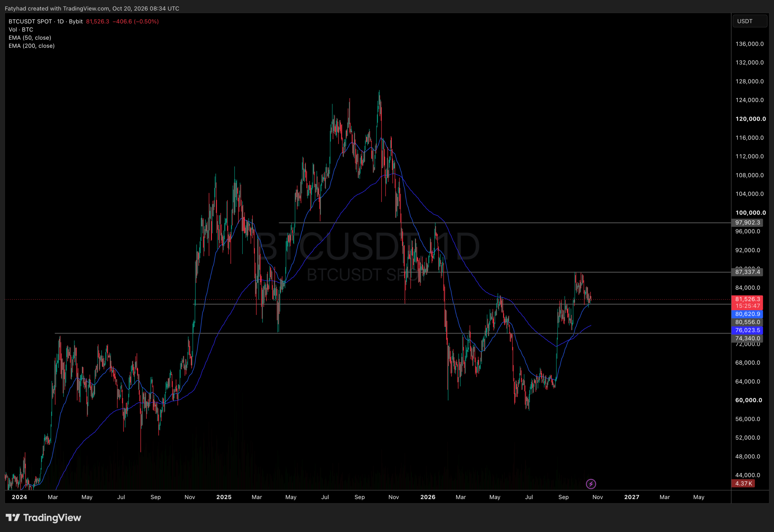
Task: Click the 'Fatyhad created with TradingView.com' caption
Action: click(x=57, y=8)
